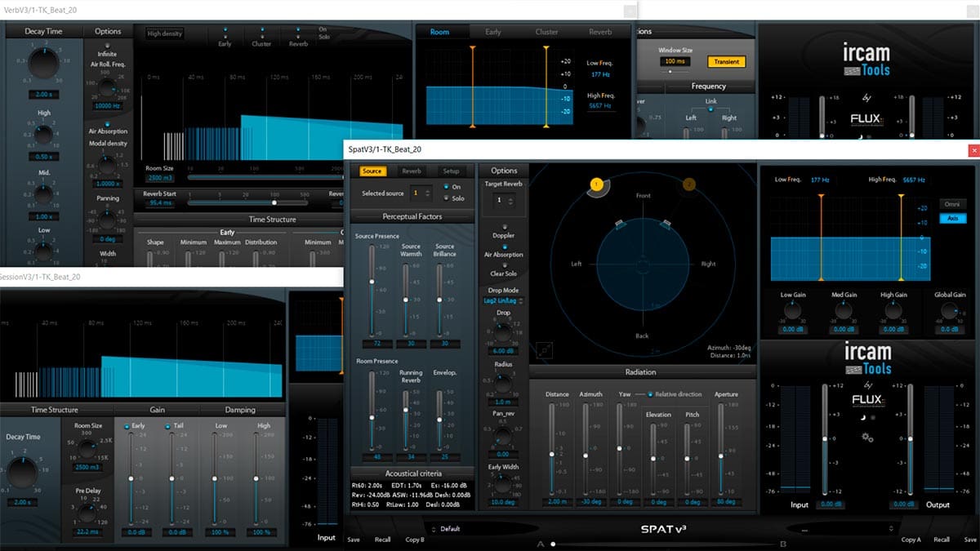This screenshot has height=551, width=980.
Task: Select the Room tab in Verb window
Action: (x=440, y=32)
